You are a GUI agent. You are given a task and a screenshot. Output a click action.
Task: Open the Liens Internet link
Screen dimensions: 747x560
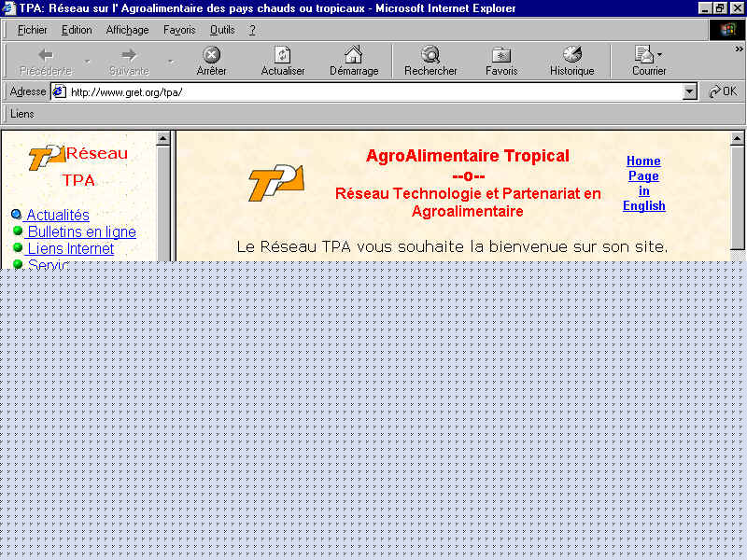click(x=71, y=248)
